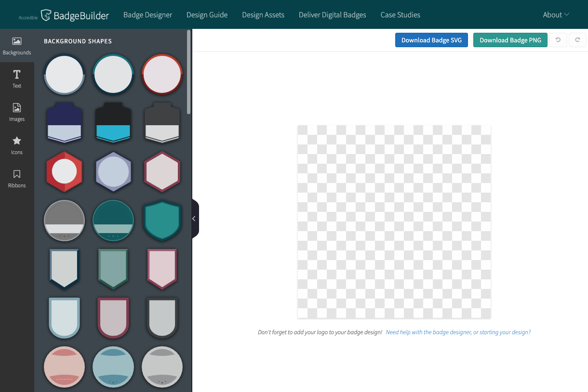588x392 pixels.
Task: Select the pink pennant with maroon border
Action: coord(162,269)
